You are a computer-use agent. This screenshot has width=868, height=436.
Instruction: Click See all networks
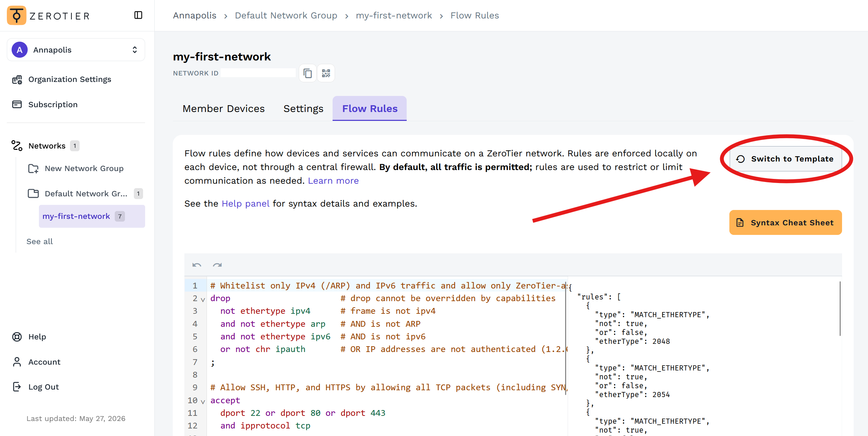click(40, 241)
